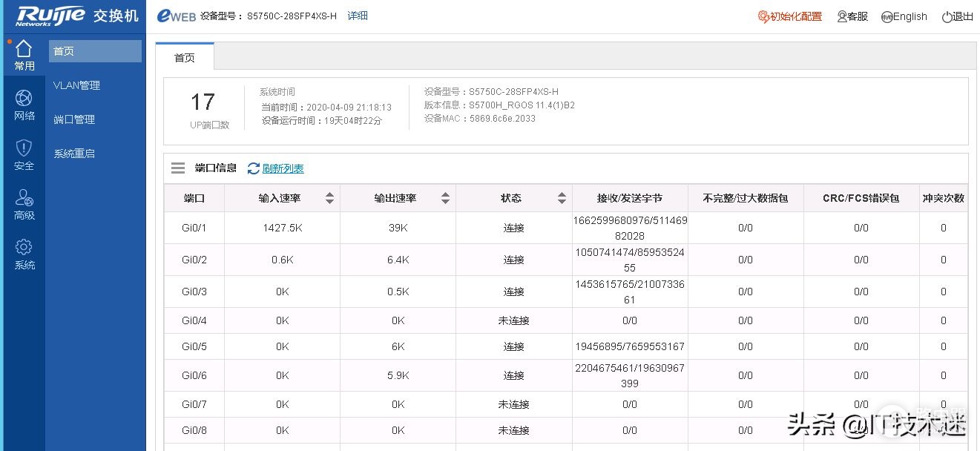Sort by 输出速率 column arrows
This screenshot has height=451, width=980.
[x=445, y=198]
